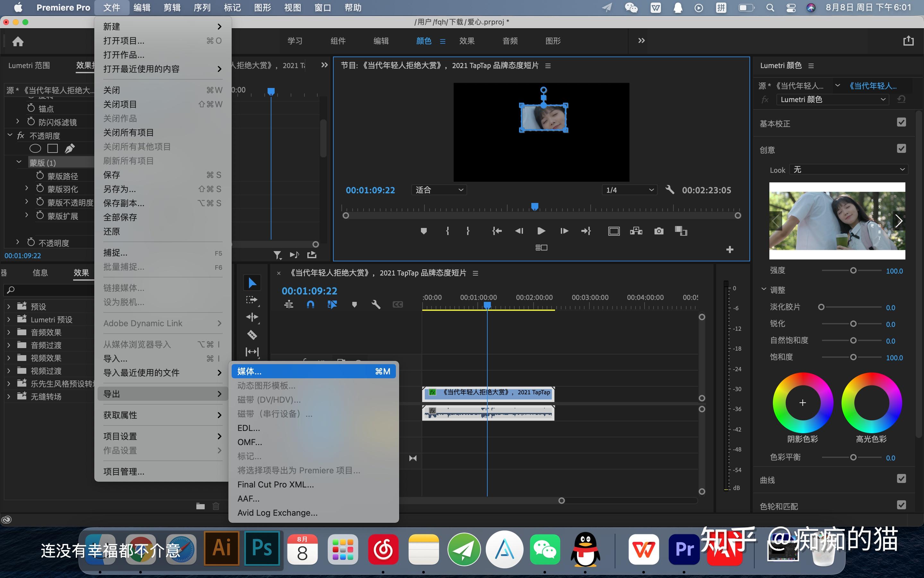The width and height of the screenshot is (924, 578).
Task: Add marker in timeline panel
Action: [x=354, y=305]
